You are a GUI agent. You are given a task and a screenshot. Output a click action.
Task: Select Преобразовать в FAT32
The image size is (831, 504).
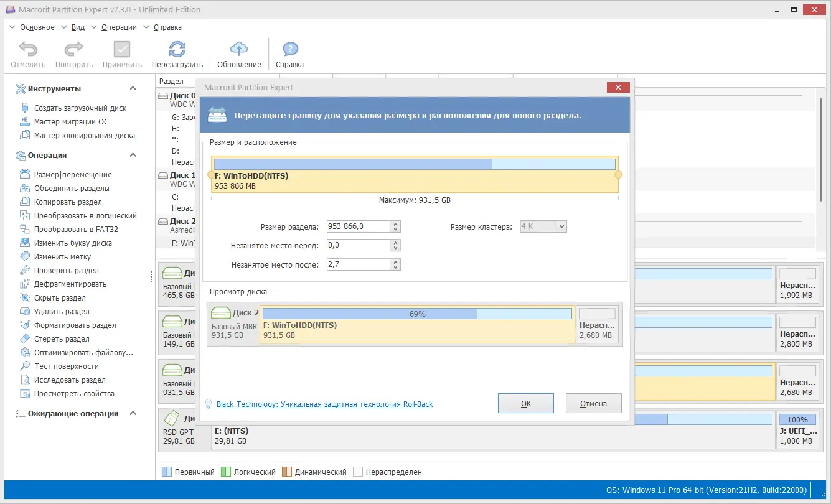pos(76,230)
